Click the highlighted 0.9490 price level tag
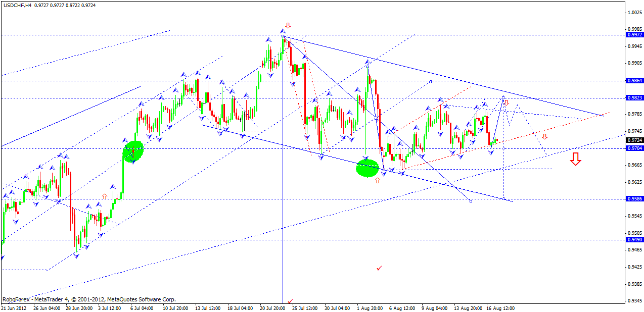This screenshot has height=312, width=644. point(634,240)
